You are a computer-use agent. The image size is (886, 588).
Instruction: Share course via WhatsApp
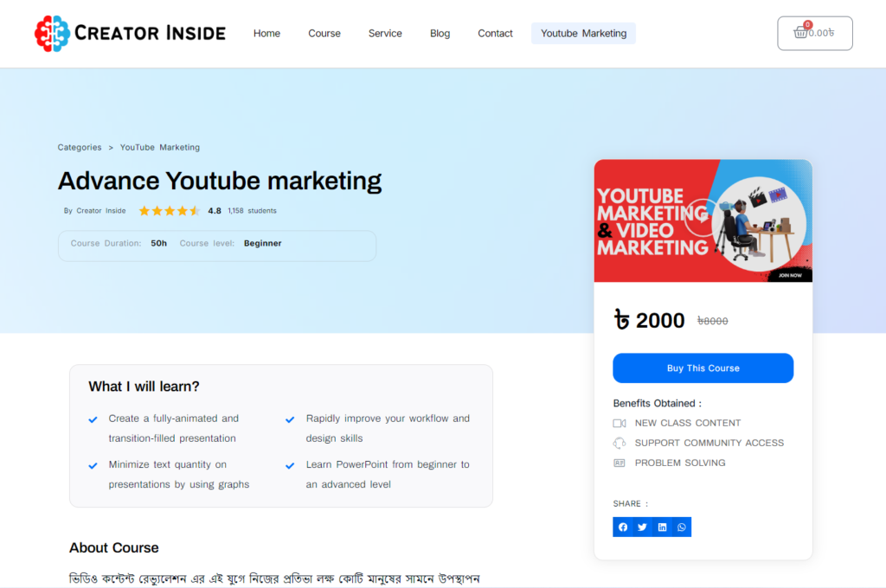(682, 527)
